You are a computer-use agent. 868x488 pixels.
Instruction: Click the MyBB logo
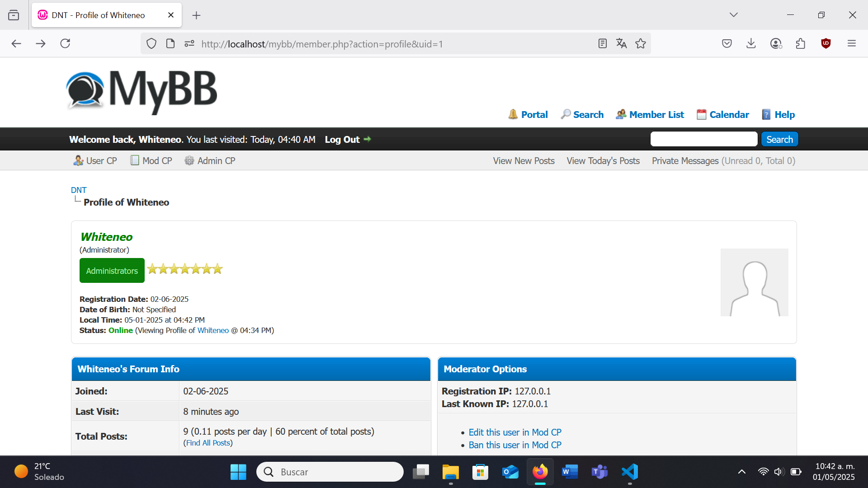click(142, 91)
